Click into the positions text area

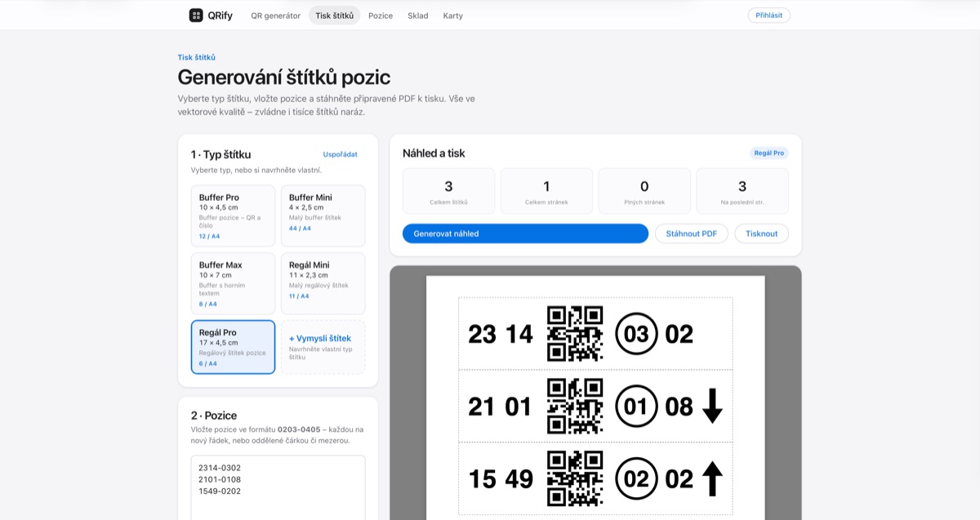pyautogui.click(x=278, y=487)
